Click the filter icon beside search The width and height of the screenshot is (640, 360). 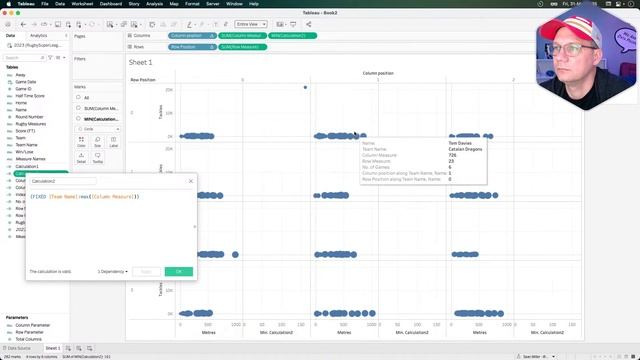[50, 58]
